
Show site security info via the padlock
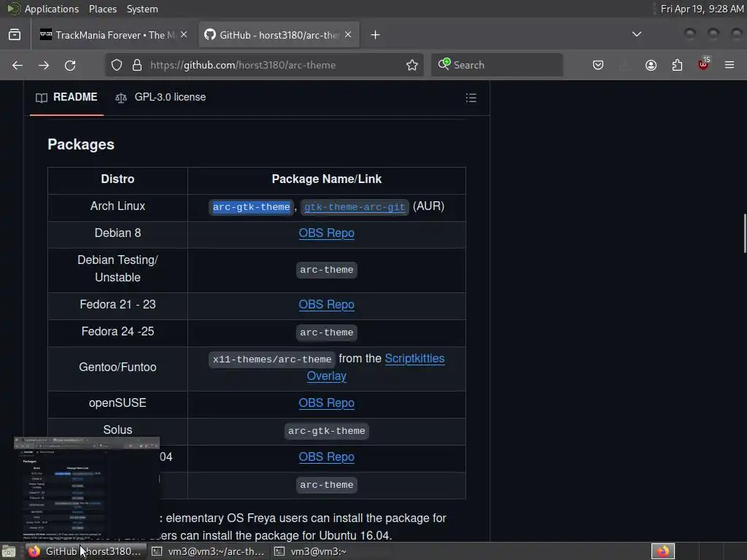(x=137, y=65)
